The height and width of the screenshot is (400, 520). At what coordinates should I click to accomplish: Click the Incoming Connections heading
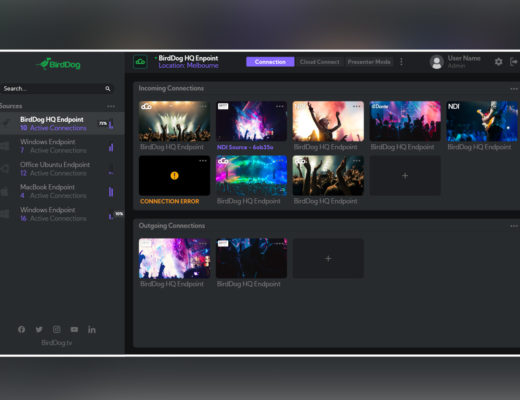pos(171,88)
